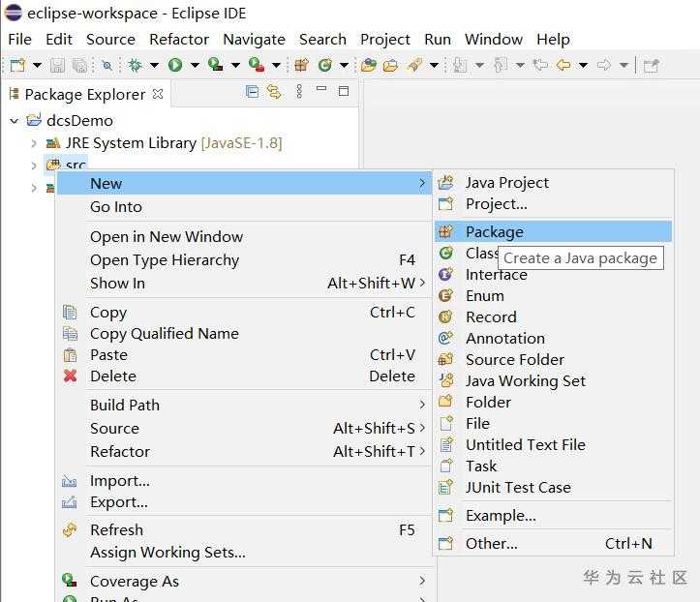Open the Refactor menu in menu bar

179,40
